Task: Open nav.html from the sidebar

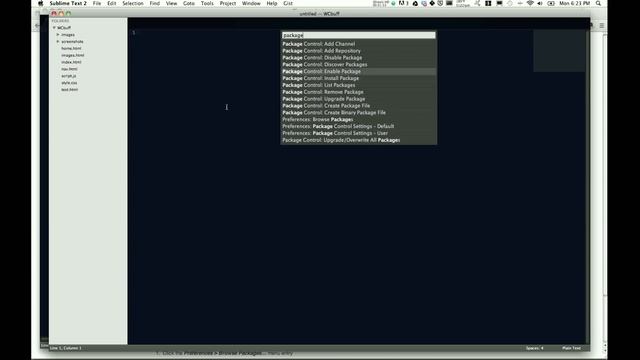Action: (x=69, y=69)
